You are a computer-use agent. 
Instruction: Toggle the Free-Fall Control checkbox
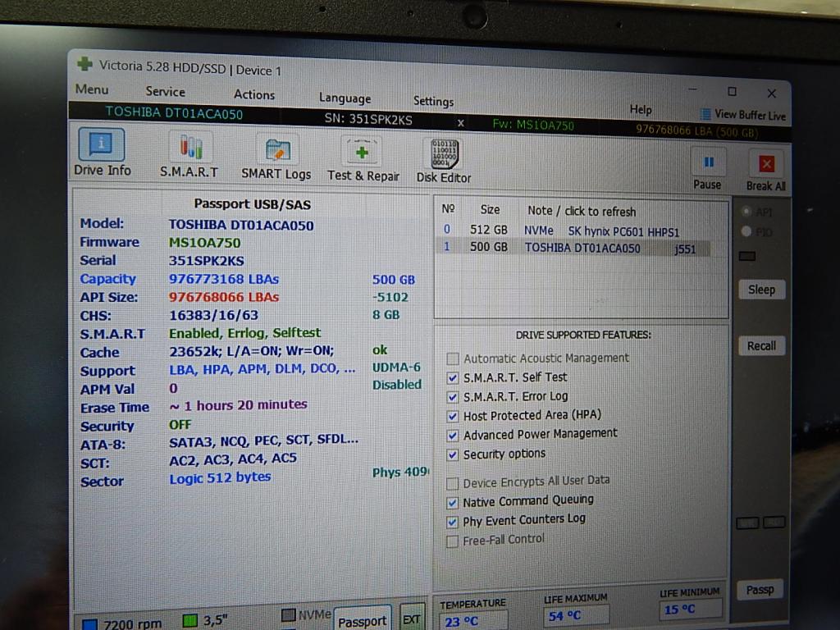click(x=453, y=541)
